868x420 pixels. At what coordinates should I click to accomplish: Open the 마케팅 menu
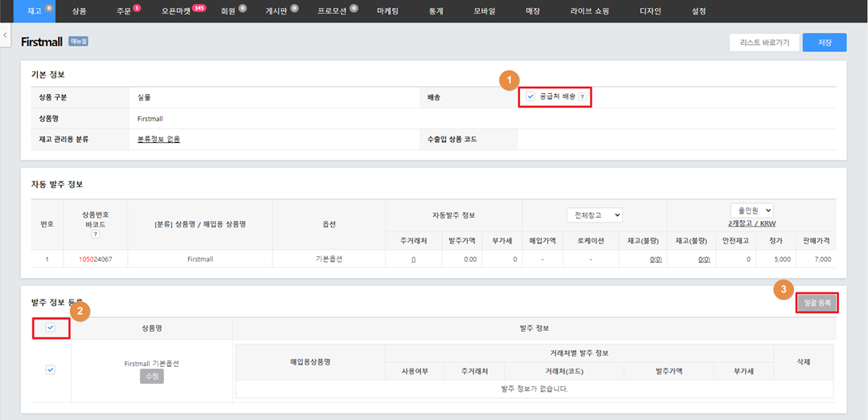pyautogui.click(x=387, y=11)
